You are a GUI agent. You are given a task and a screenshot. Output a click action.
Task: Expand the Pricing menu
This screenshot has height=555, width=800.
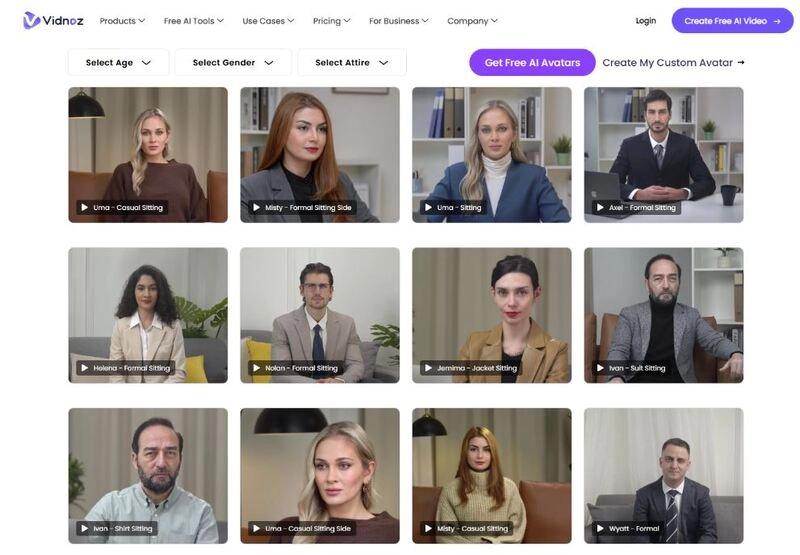(x=332, y=21)
